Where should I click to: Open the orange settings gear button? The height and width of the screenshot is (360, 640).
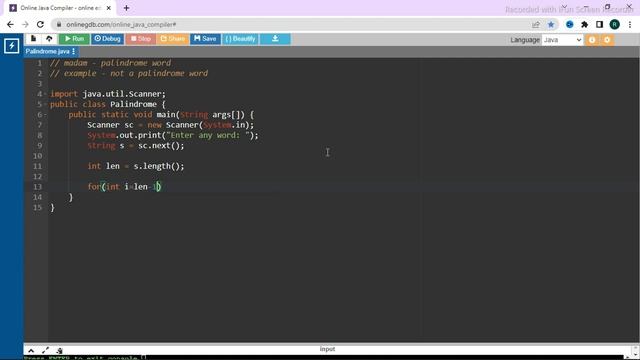[607, 40]
